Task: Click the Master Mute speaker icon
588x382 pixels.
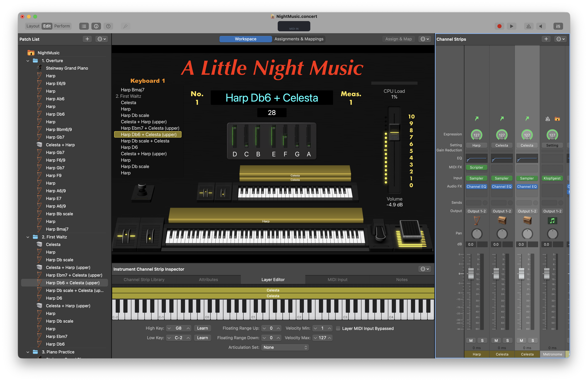Action: pos(541,26)
